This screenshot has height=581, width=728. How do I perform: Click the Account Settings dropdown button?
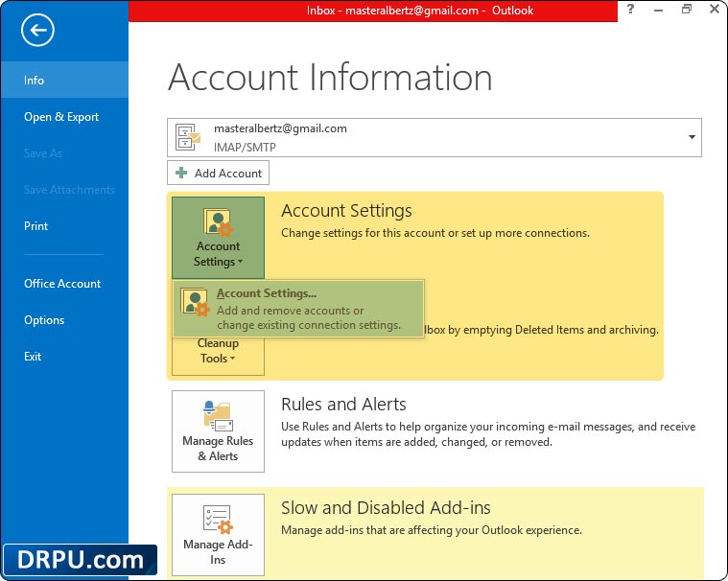(219, 238)
